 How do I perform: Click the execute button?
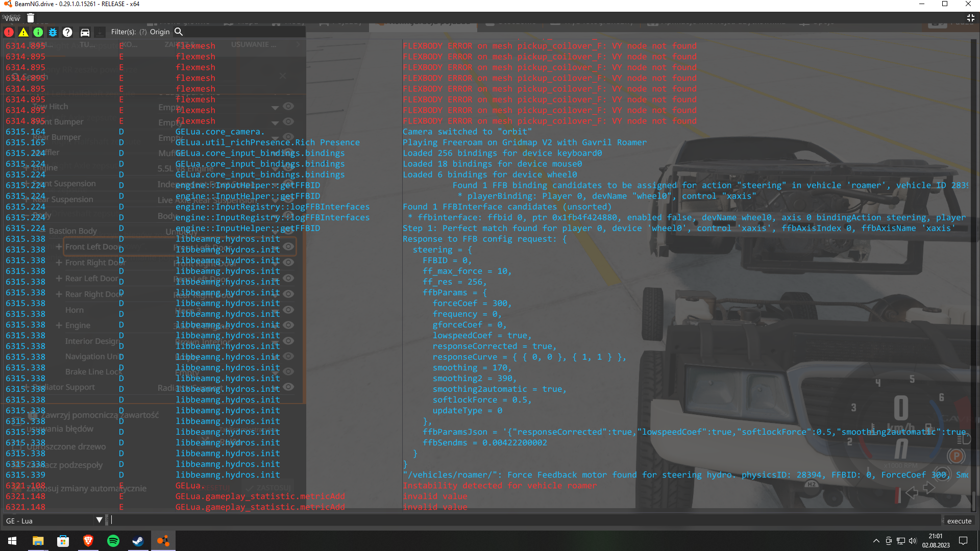tap(959, 521)
